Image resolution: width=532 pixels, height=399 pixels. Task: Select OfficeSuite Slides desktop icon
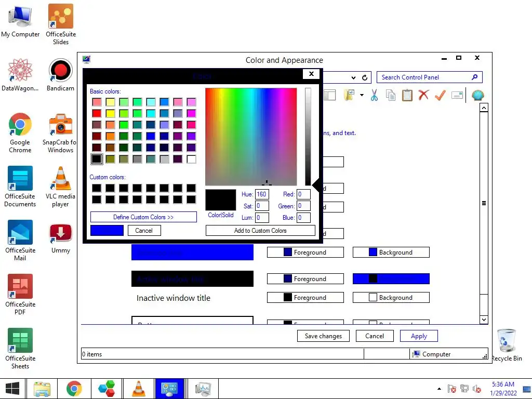click(x=61, y=24)
